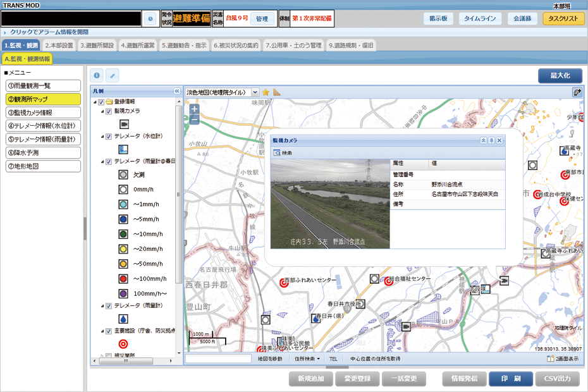Screen dimensions: 588x392
Task: Switch to 2.本部設置 tab
Action: [59, 46]
